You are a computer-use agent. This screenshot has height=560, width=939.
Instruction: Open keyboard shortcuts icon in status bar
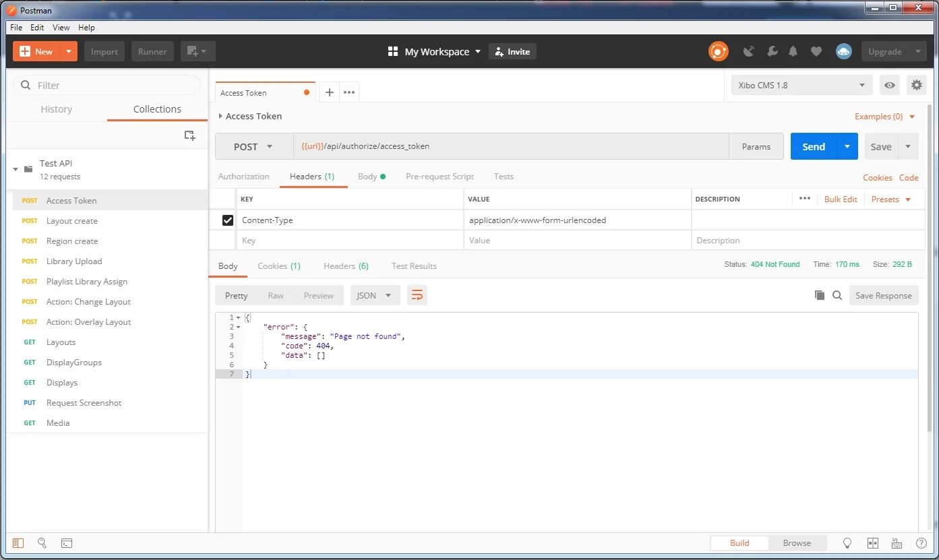pyautogui.click(x=897, y=542)
